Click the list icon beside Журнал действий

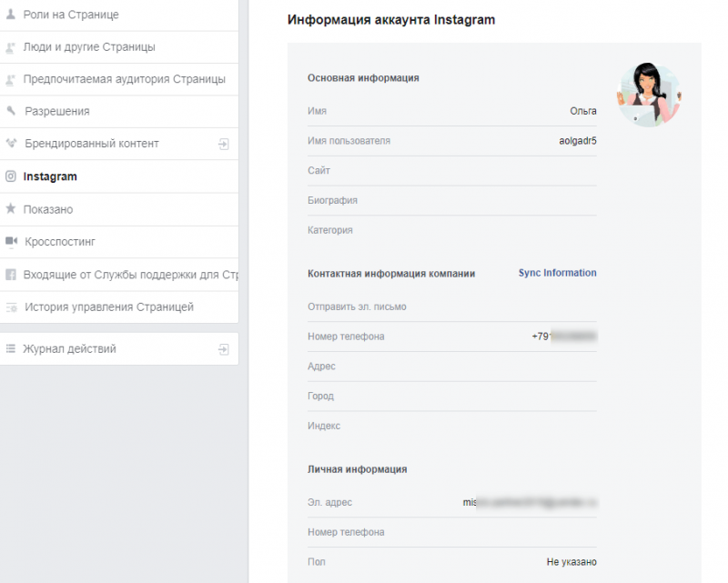[11, 348]
